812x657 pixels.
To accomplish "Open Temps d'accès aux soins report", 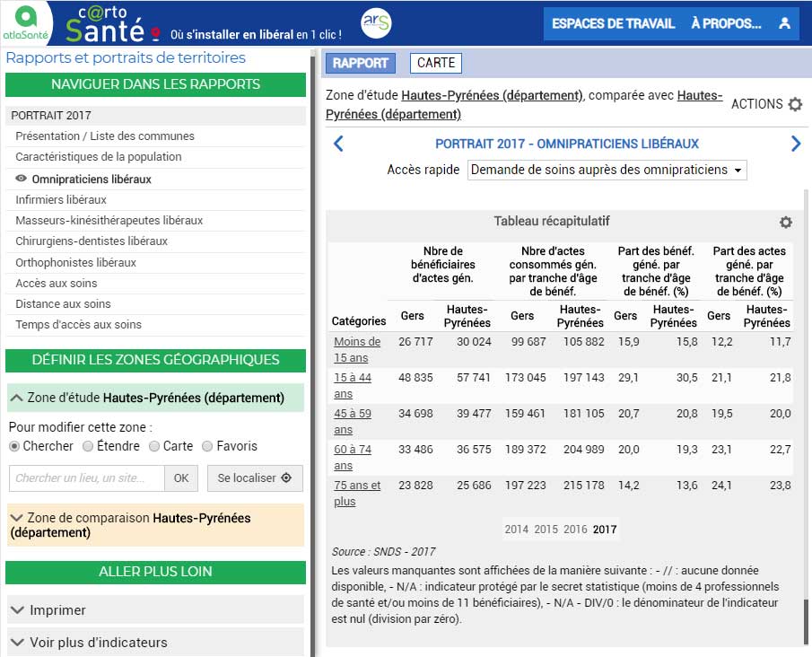I will coord(78,325).
